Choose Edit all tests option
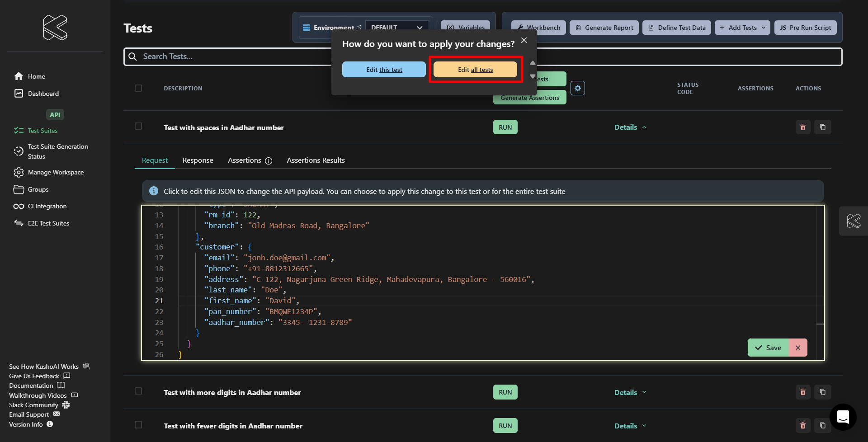Viewport: 868px width, 442px height. tap(475, 70)
